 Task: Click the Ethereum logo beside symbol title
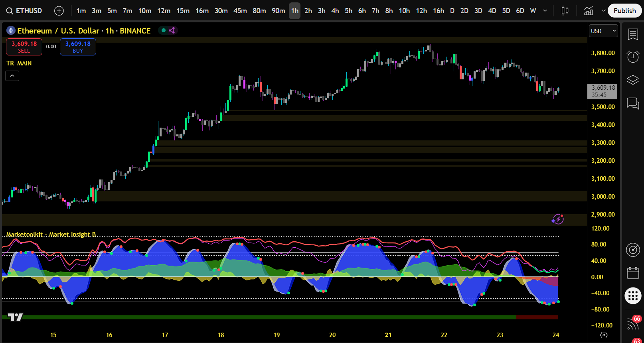click(x=11, y=30)
